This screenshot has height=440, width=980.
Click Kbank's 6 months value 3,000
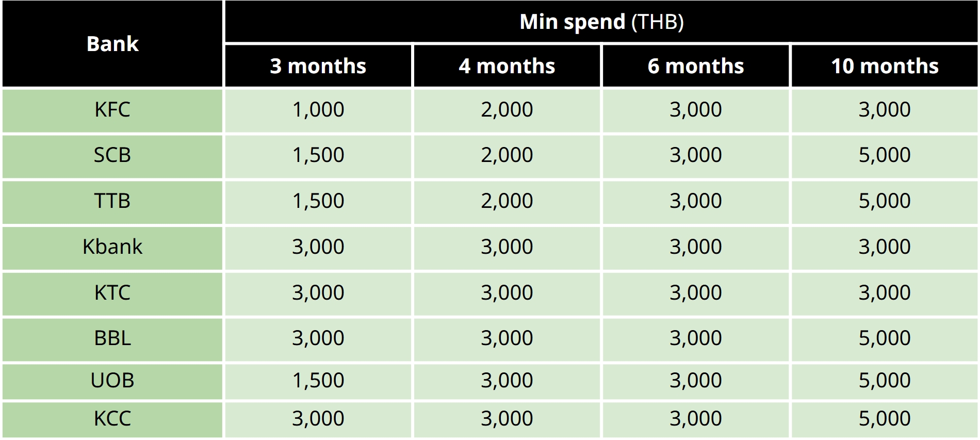(x=695, y=247)
